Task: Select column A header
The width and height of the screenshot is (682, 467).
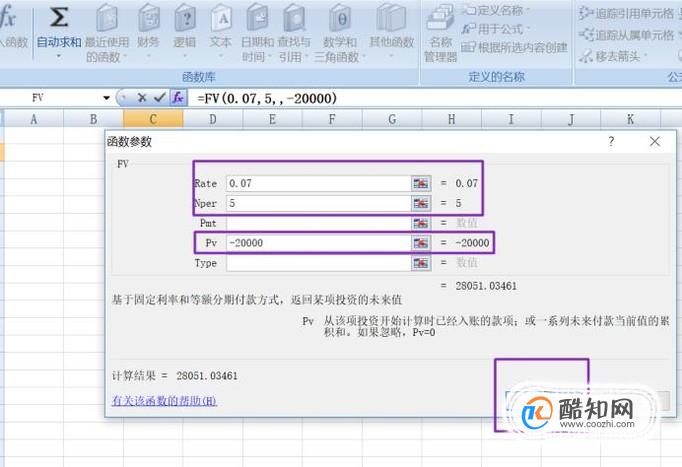Action: coord(33,119)
